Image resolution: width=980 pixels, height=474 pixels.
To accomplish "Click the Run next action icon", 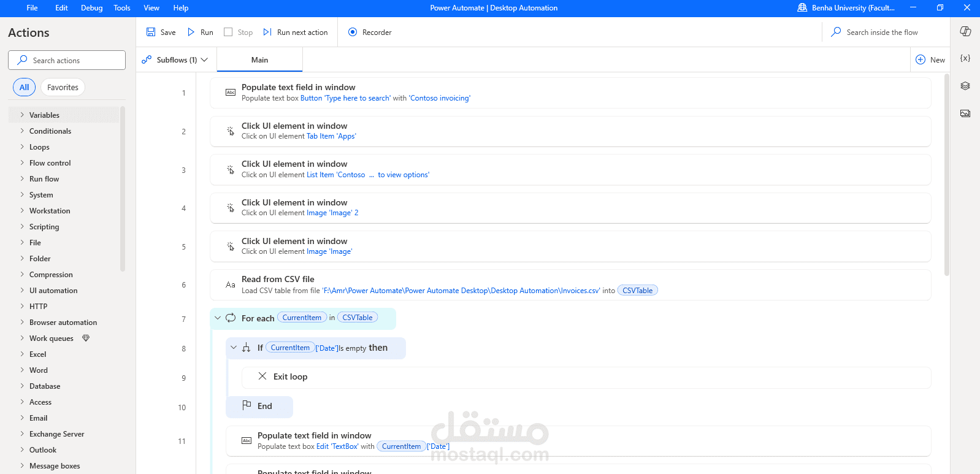I will coord(267,32).
